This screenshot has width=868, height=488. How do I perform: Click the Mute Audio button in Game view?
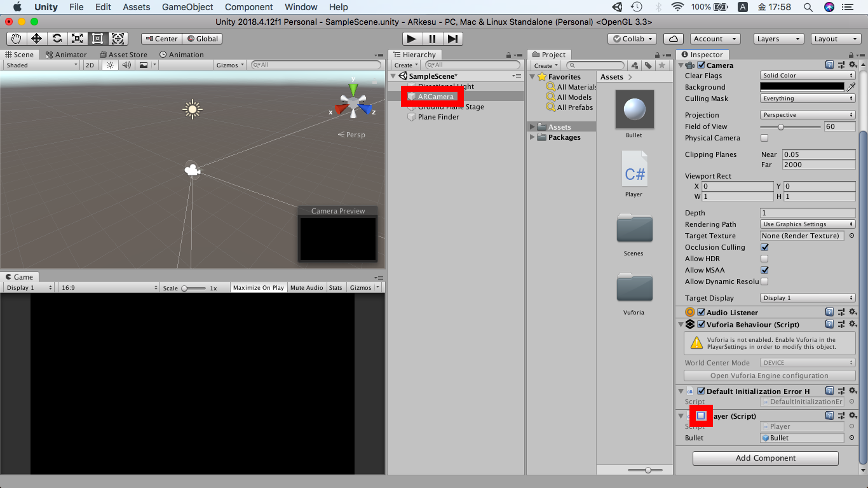click(x=306, y=288)
